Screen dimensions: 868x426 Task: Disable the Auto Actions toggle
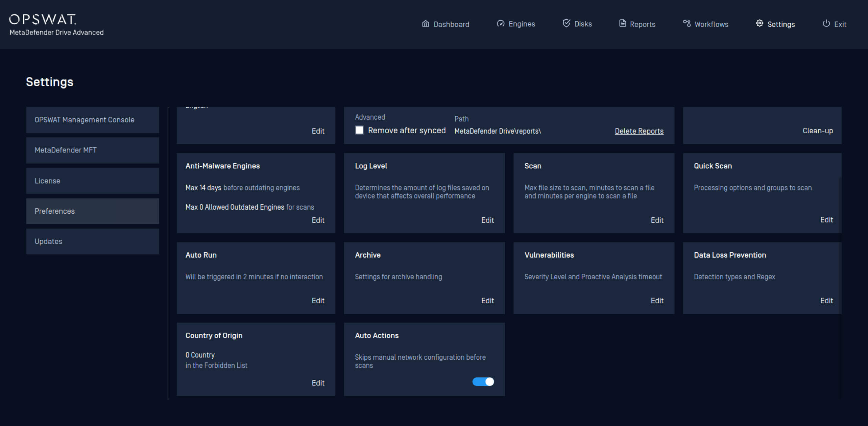tap(483, 382)
